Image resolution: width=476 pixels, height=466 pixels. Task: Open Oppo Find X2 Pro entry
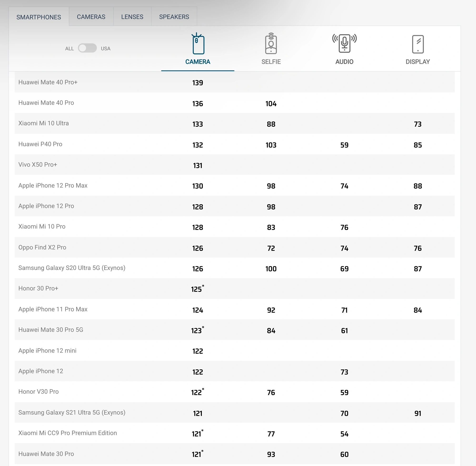pyautogui.click(x=42, y=248)
